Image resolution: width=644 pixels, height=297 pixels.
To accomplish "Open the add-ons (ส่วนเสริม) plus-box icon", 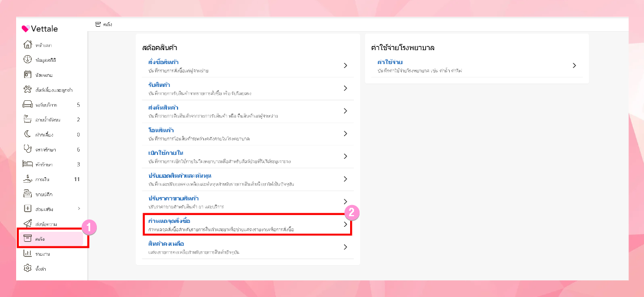I will click(27, 209).
